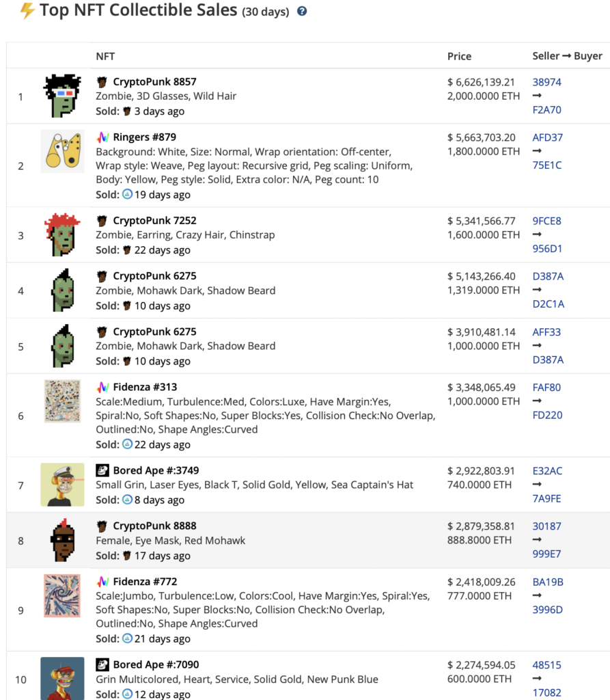The image size is (610, 700).
Task: Open the CryptoPunk 7252 title link
Action: (154, 221)
